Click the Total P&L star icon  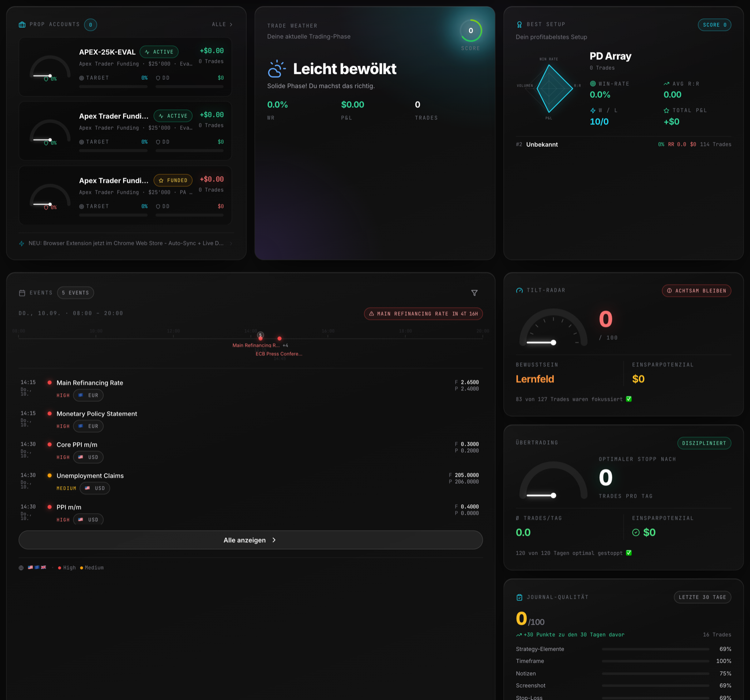click(x=667, y=111)
